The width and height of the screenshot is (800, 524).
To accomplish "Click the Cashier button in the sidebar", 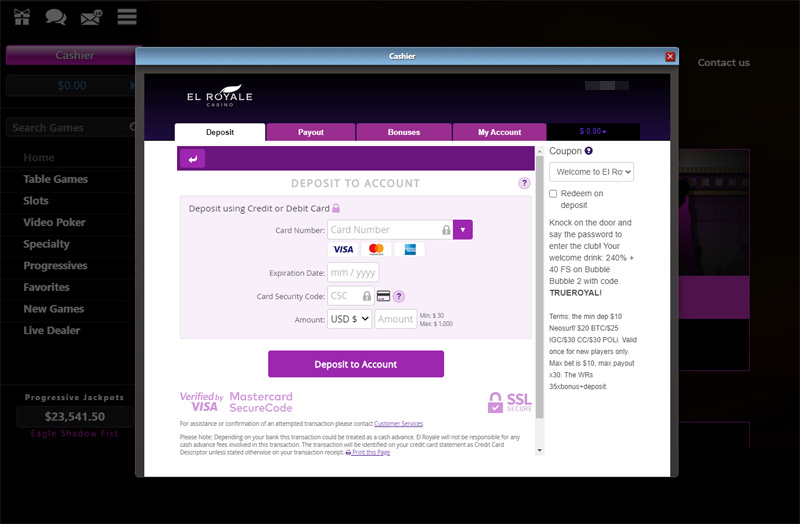I will 71,55.
